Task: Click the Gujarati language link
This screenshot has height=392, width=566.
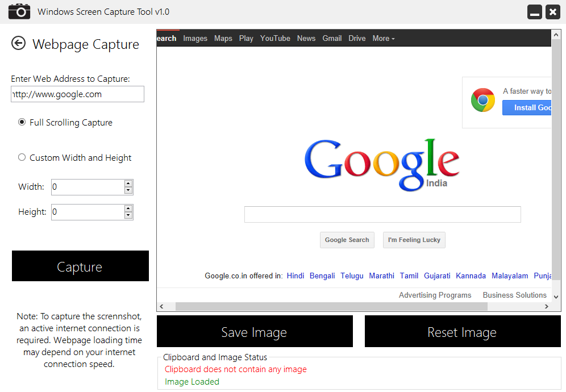Action: coord(437,276)
